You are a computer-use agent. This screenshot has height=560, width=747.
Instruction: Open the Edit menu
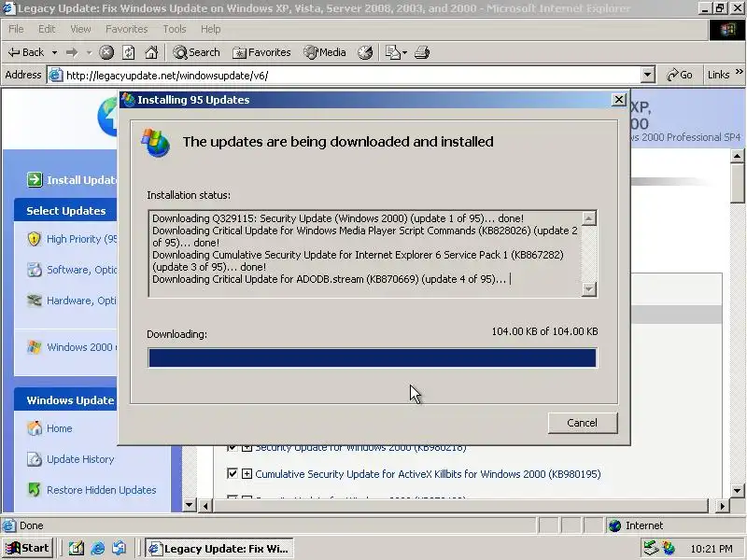[47, 29]
